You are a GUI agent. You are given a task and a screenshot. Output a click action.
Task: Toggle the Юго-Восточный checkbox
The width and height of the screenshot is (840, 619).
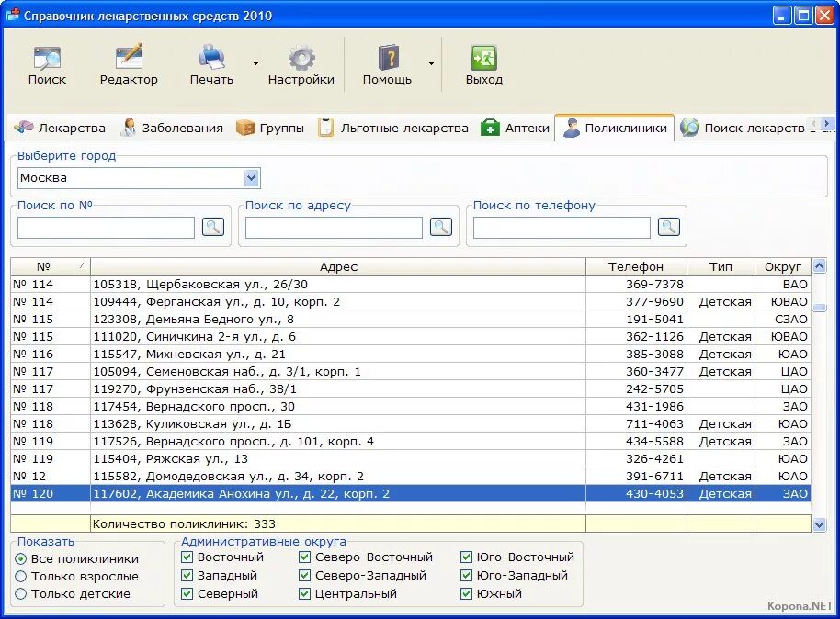click(467, 557)
